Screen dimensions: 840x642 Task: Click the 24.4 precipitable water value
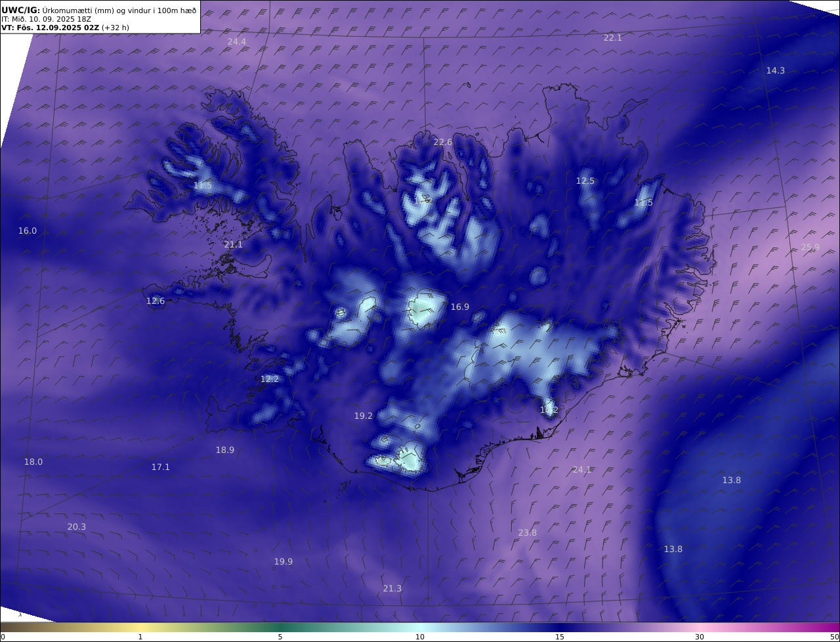237,41
